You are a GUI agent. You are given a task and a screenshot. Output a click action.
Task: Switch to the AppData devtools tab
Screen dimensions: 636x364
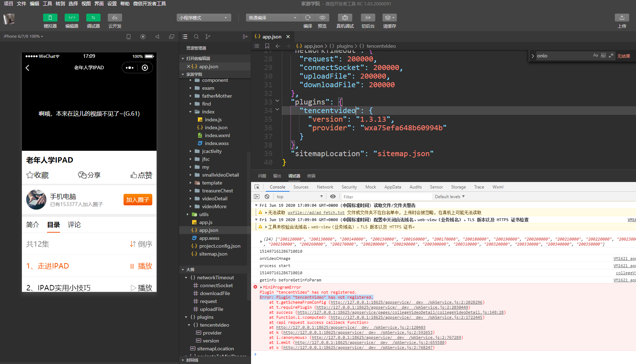(393, 187)
